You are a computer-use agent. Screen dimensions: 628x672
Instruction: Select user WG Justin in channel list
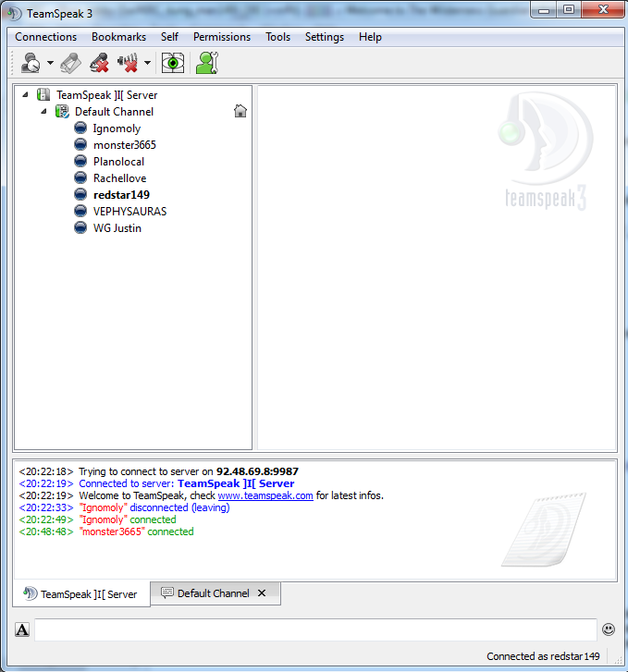[117, 228]
